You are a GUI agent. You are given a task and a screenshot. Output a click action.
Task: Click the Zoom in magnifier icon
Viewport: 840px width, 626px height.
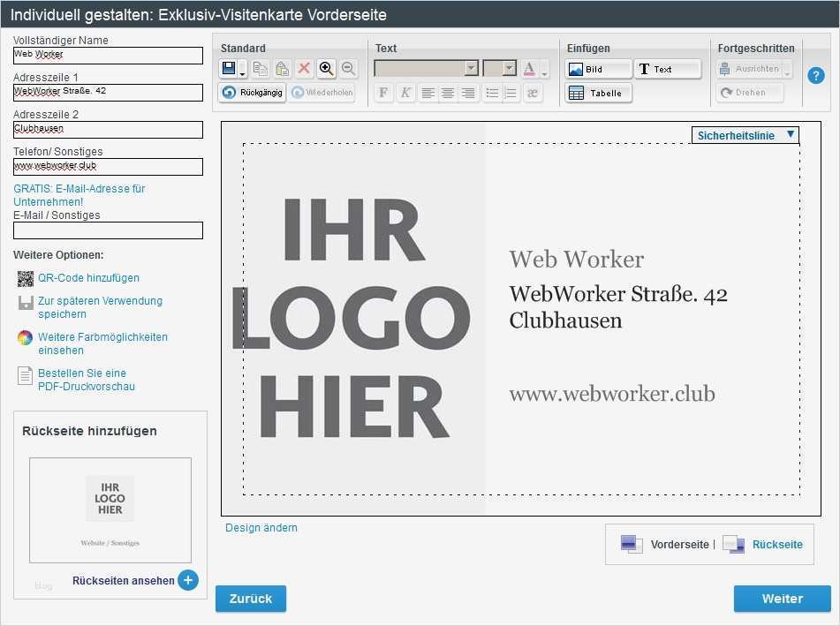pyautogui.click(x=326, y=69)
